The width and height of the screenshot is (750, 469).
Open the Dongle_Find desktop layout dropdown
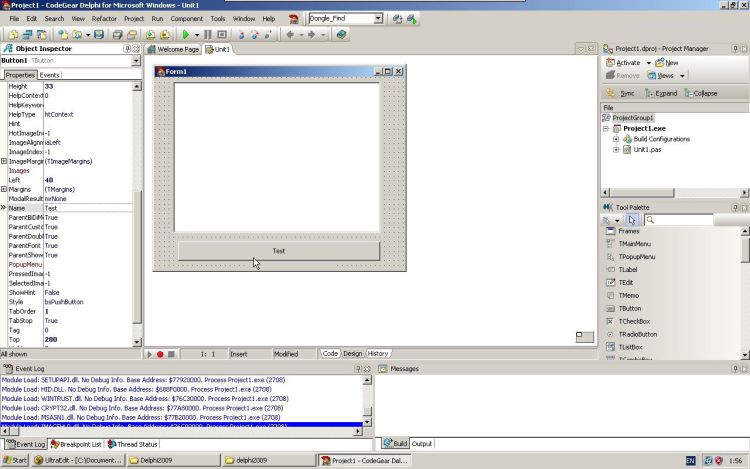click(x=378, y=19)
